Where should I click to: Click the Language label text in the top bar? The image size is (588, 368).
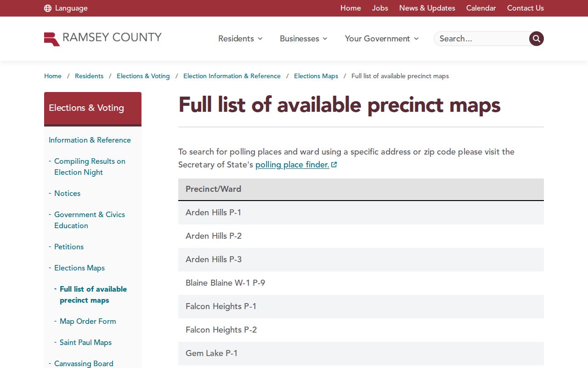coord(71,8)
